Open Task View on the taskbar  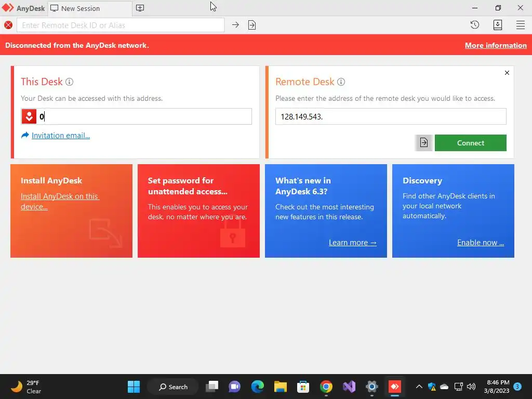(212, 387)
